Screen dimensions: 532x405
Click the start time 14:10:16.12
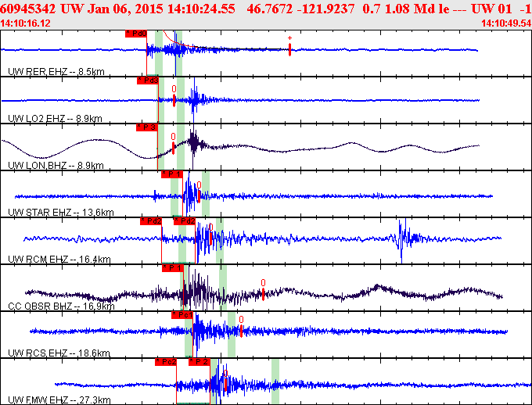click(26, 23)
